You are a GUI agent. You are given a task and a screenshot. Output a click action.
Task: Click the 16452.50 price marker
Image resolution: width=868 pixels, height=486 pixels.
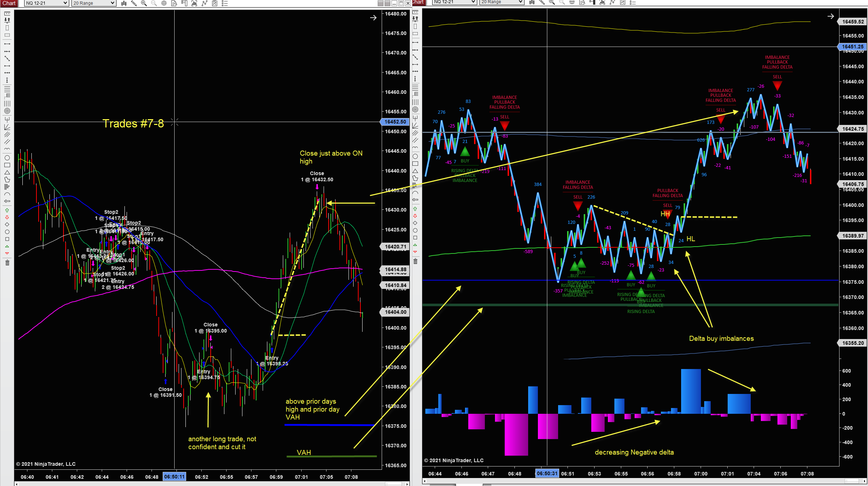[395, 122]
